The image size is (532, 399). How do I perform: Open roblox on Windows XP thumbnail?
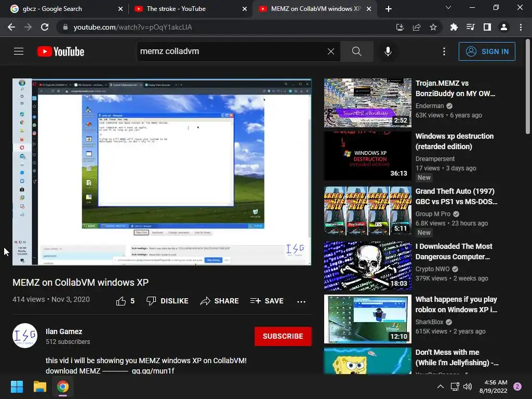(368, 319)
